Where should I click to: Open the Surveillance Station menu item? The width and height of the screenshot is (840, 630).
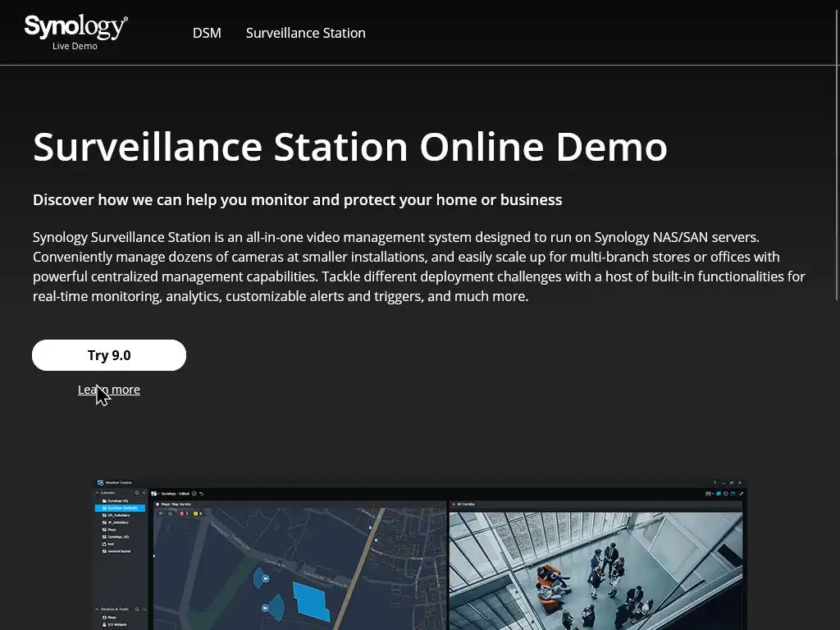coord(305,33)
